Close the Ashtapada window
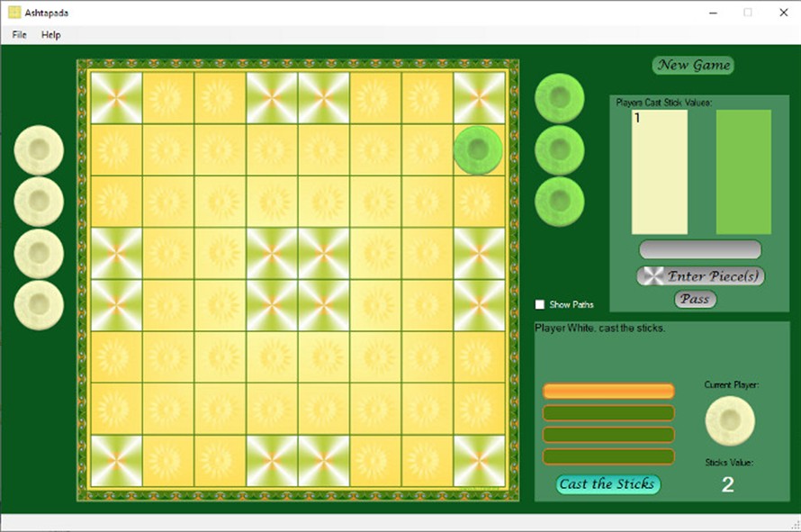 784,13
